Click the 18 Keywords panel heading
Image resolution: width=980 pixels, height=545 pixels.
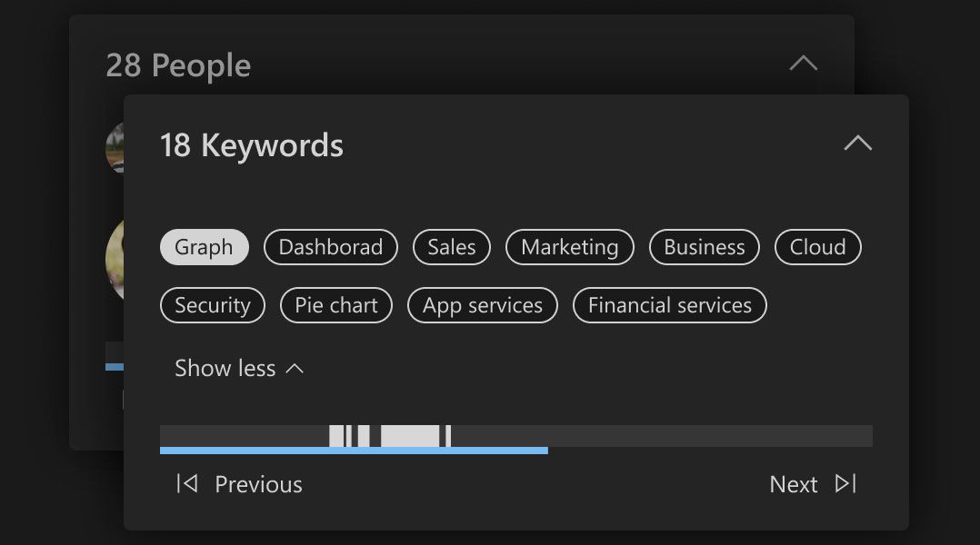click(x=252, y=145)
